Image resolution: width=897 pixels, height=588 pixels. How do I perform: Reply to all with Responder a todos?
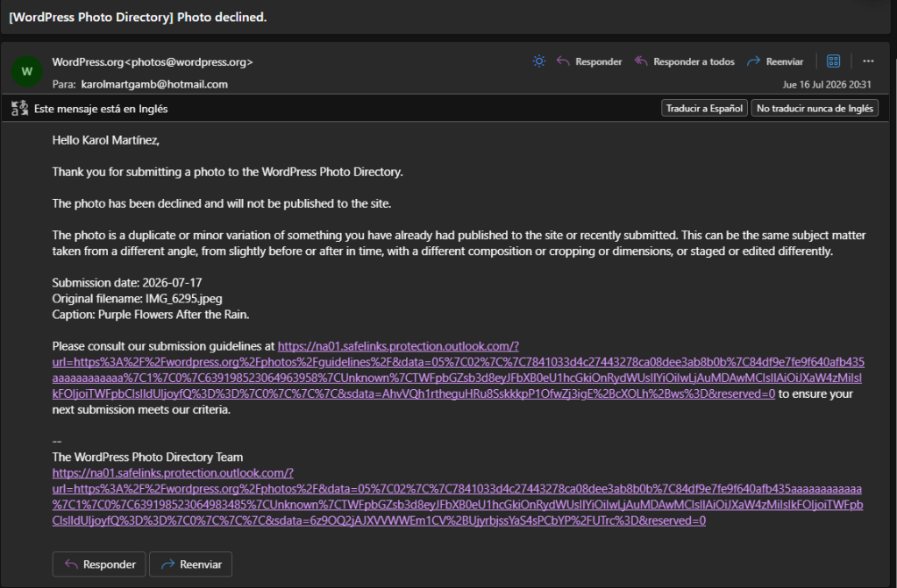(x=684, y=61)
